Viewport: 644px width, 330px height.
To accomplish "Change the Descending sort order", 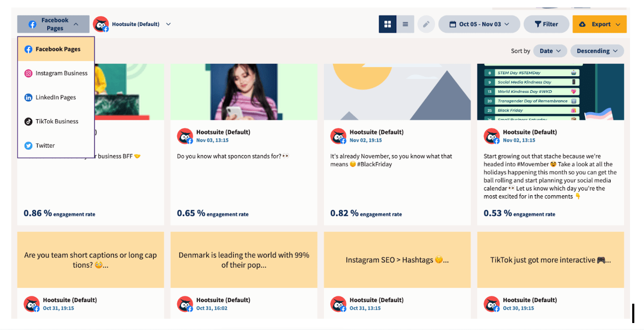I will [597, 51].
